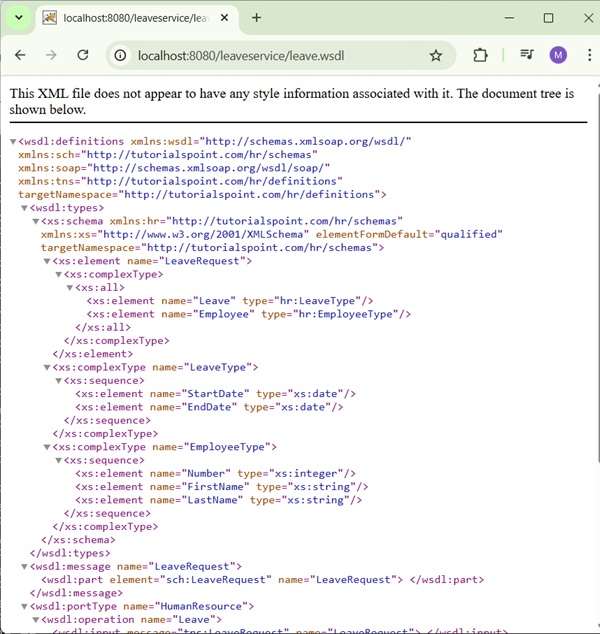This screenshot has width=600, height=634.
Task: Collapse the xs:sequence under EmployeeType
Action: [58, 461]
